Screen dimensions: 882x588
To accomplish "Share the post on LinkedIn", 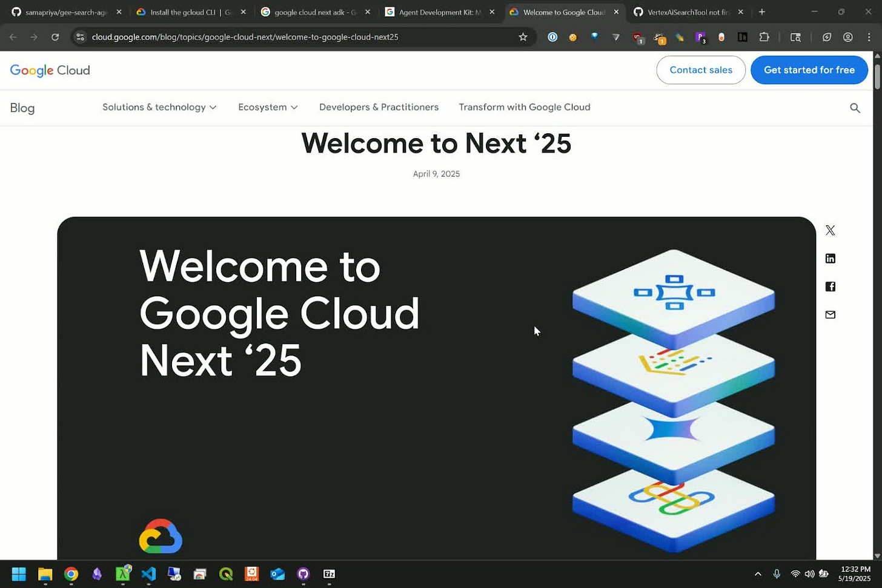I will tap(830, 259).
